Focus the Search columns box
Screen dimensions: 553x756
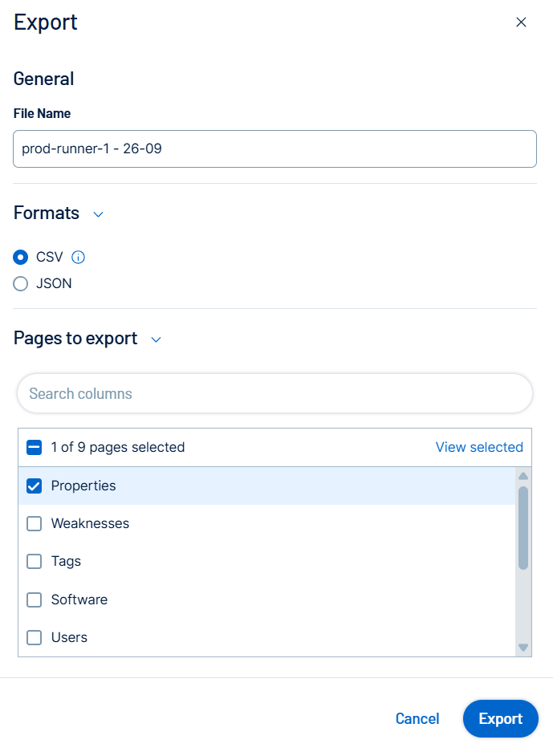click(274, 393)
